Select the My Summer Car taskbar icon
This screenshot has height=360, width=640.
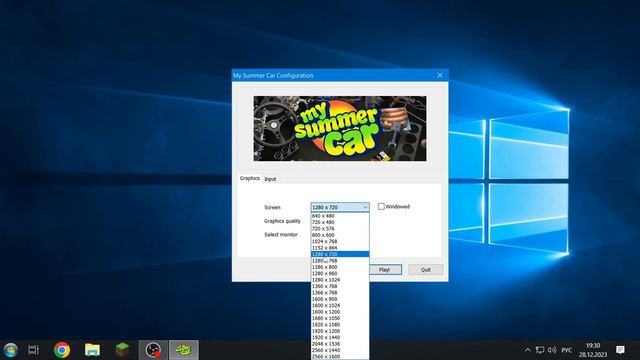pyautogui.click(x=184, y=350)
